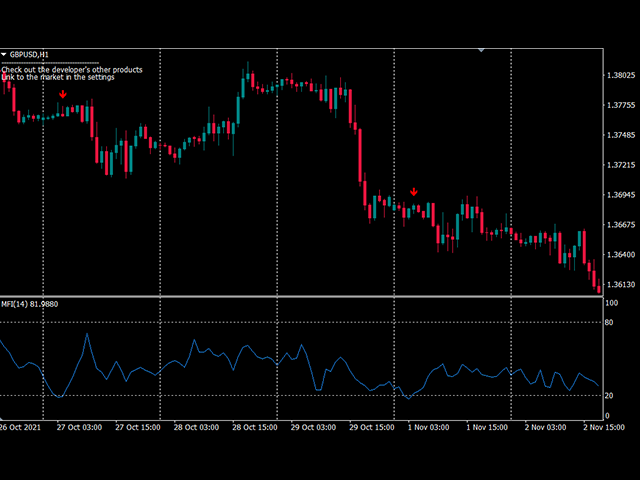Click the red sell arrow near 1 Nov
The width and height of the screenshot is (640, 480).
(x=413, y=191)
